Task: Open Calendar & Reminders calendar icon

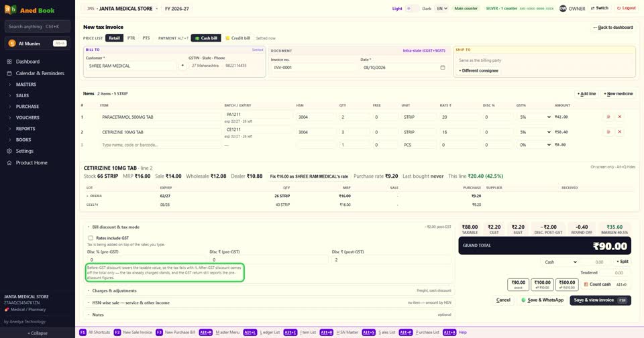Action: (9, 73)
